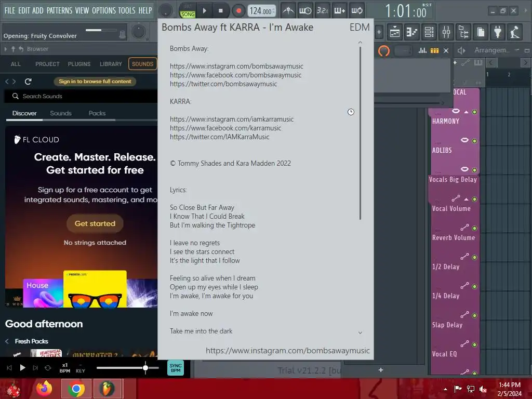The width and height of the screenshot is (532, 399).
Task: Click the plus button beside the project info panel
Action: pos(379,32)
